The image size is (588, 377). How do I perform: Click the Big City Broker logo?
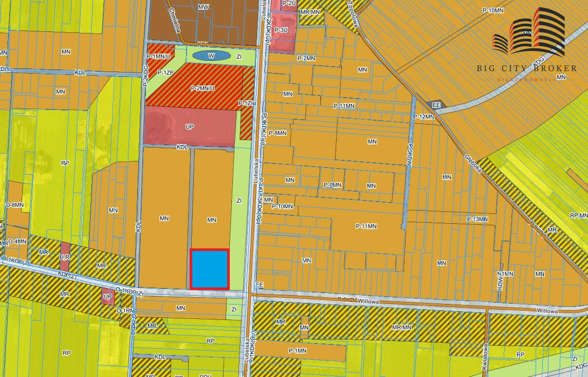tap(527, 45)
